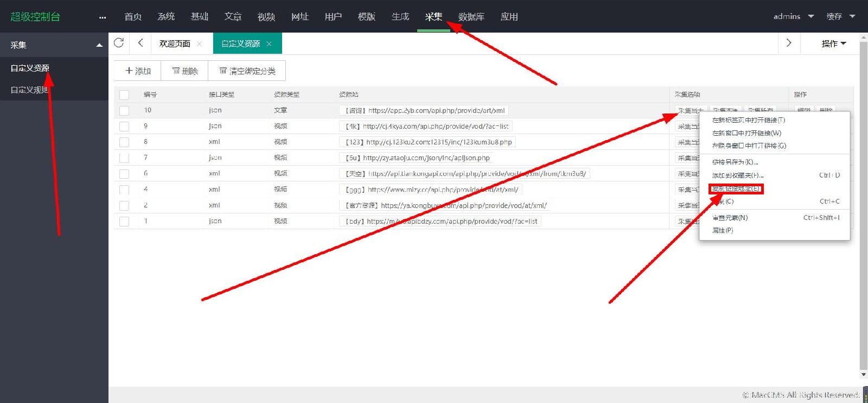The width and height of the screenshot is (868, 403).
Task: Click the 添加 button with plus icon
Action: [138, 71]
